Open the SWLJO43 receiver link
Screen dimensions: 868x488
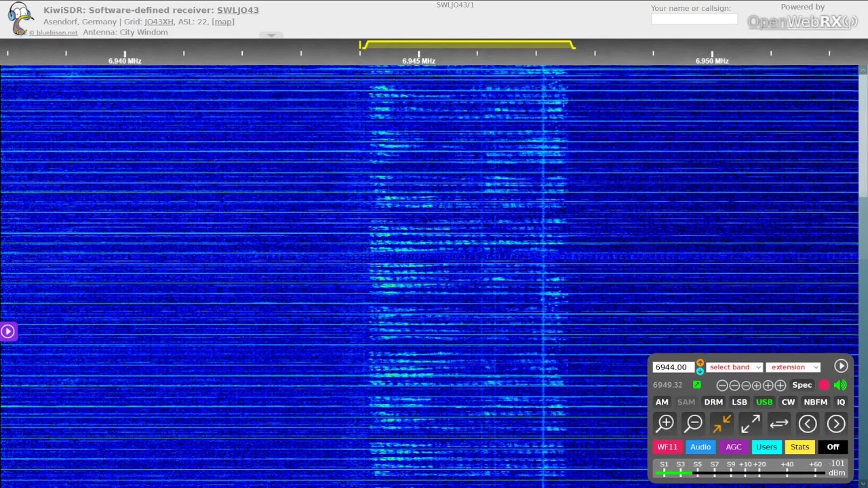tap(238, 10)
